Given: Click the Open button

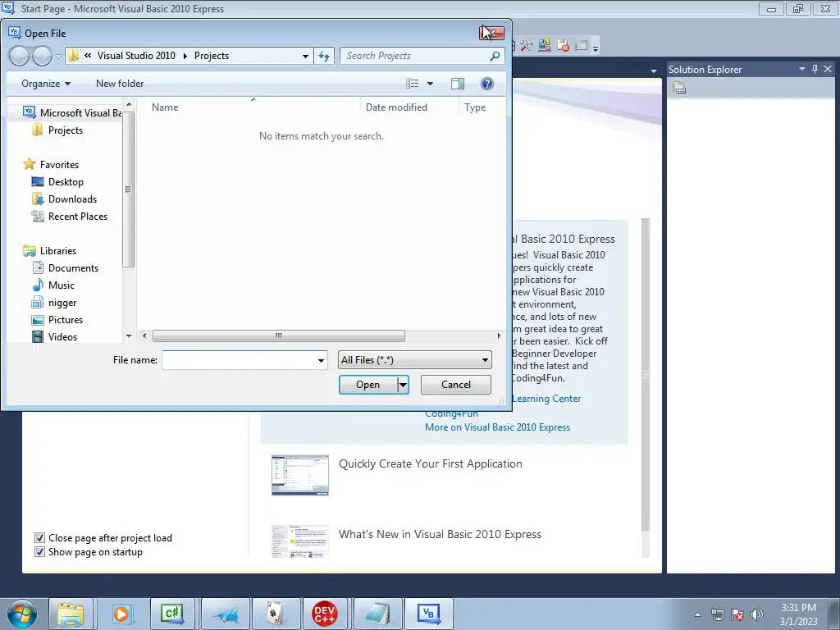Looking at the screenshot, I should pyautogui.click(x=368, y=385).
